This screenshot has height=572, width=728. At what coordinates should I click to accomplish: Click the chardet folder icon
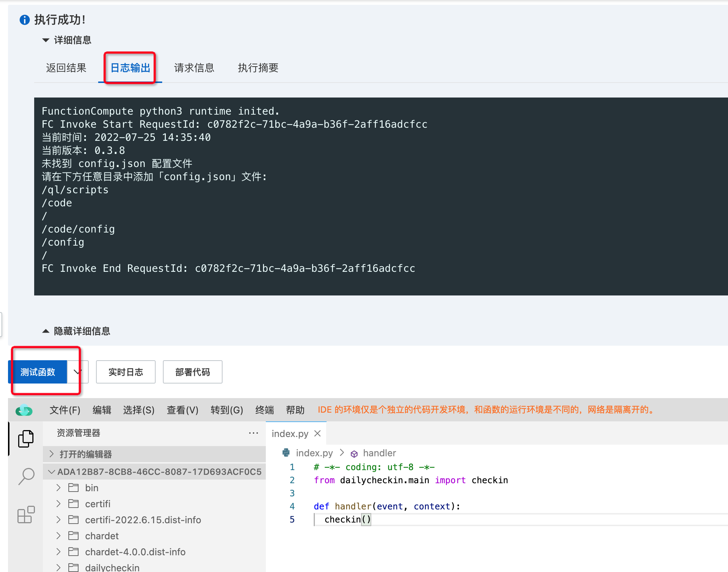[73, 536]
